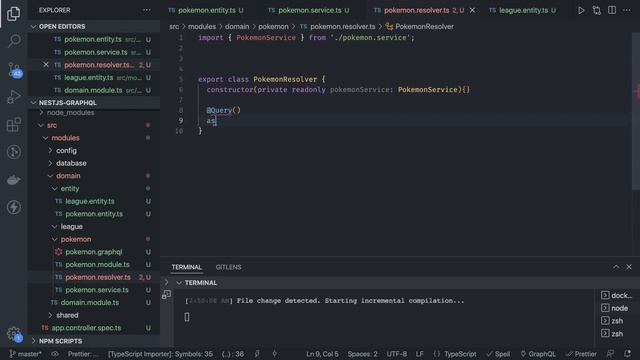640x360 pixels.
Task: Open changes compare icon in editor toolbar
Action: pos(596,10)
